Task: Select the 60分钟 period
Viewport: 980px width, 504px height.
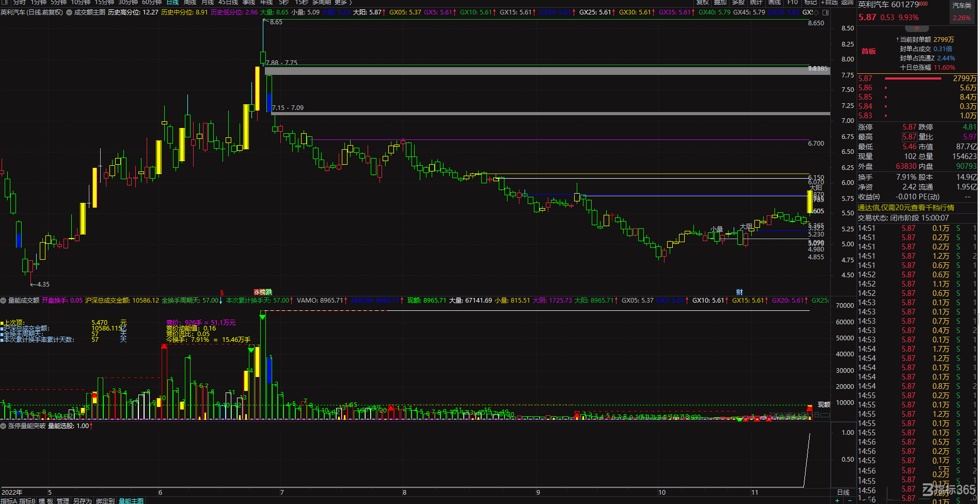Action: pyautogui.click(x=152, y=3)
